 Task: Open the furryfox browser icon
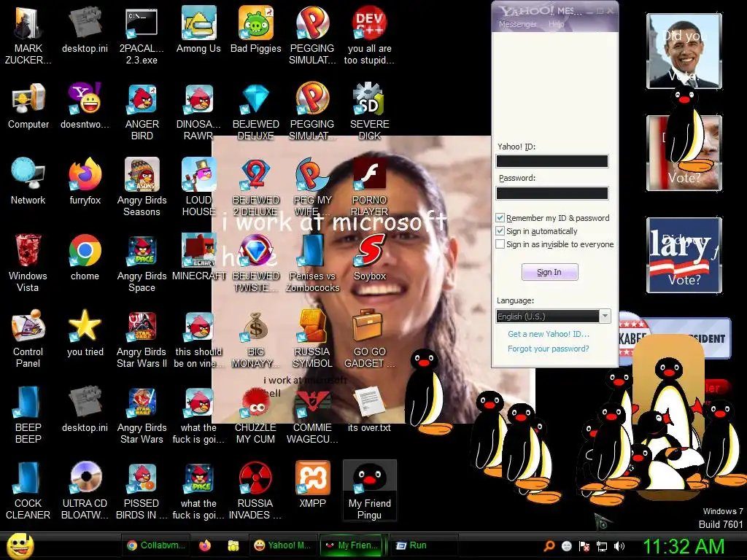coord(85,182)
